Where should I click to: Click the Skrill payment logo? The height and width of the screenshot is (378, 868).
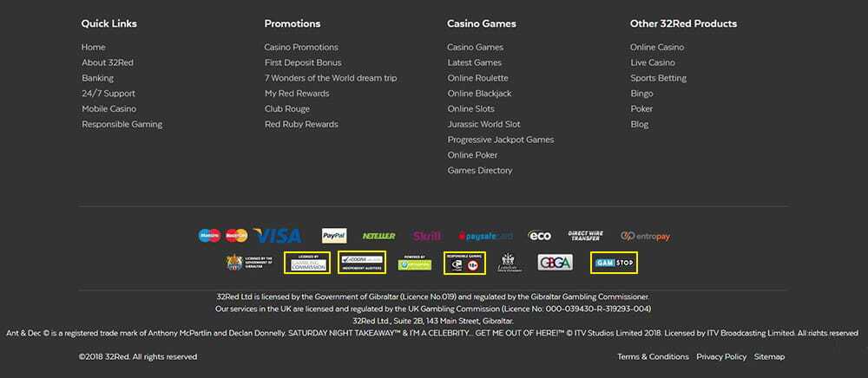pos(426,236)
